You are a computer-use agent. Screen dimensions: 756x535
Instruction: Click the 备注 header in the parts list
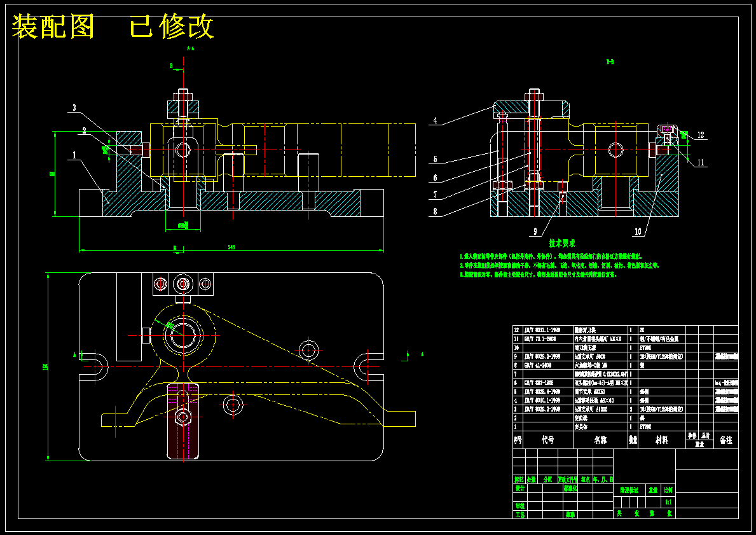point(726,440)
